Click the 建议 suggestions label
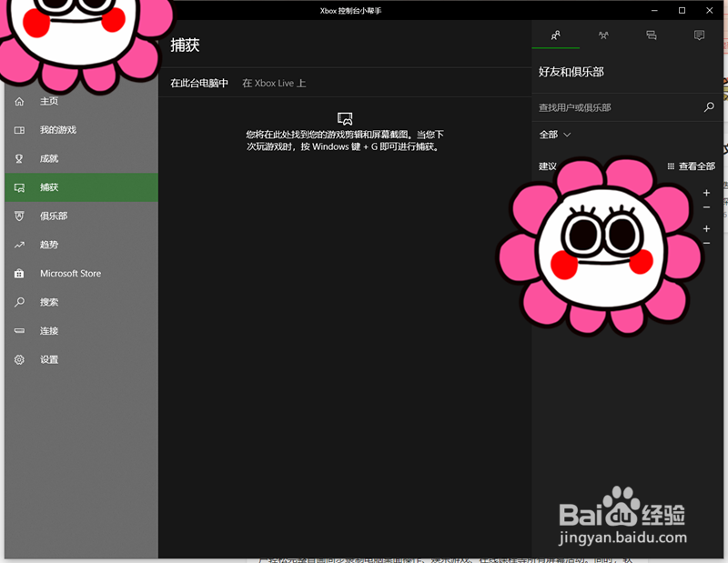This screenshot has width=728, height=563. coord(548,166)
